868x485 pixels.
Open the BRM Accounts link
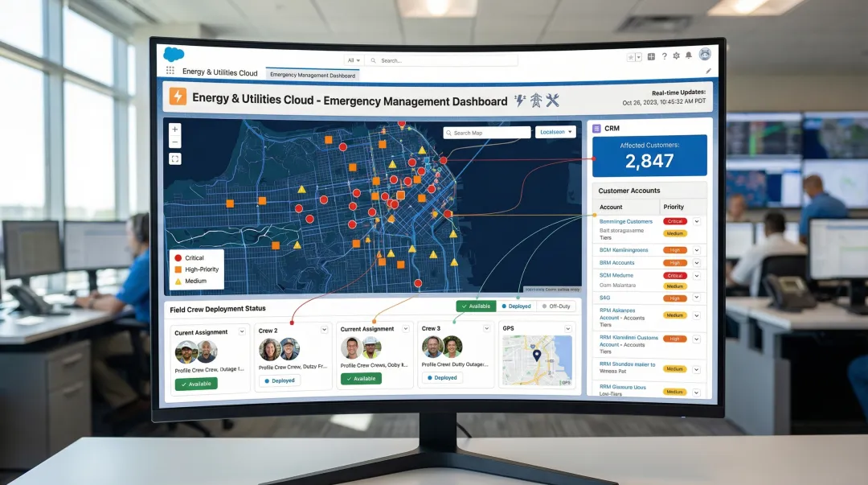tap(617, 263)
